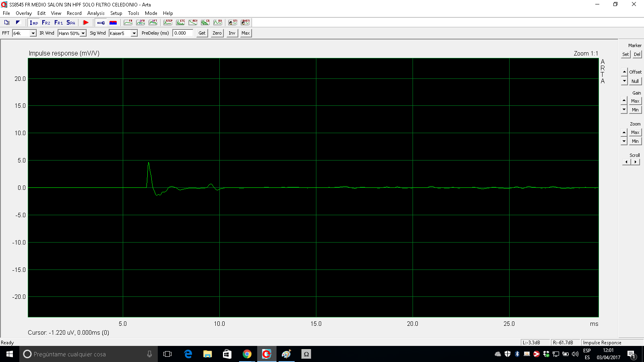This screenshot has height=362, width=644.
Task: Open the 2FR analysis toolbar icon
Action: (x=140, y=23)
